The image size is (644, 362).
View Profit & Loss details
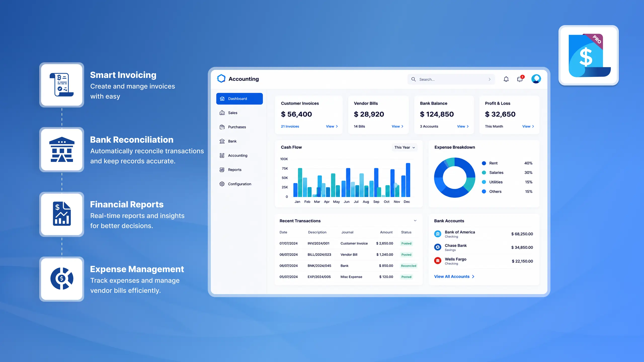click(528, 126)
